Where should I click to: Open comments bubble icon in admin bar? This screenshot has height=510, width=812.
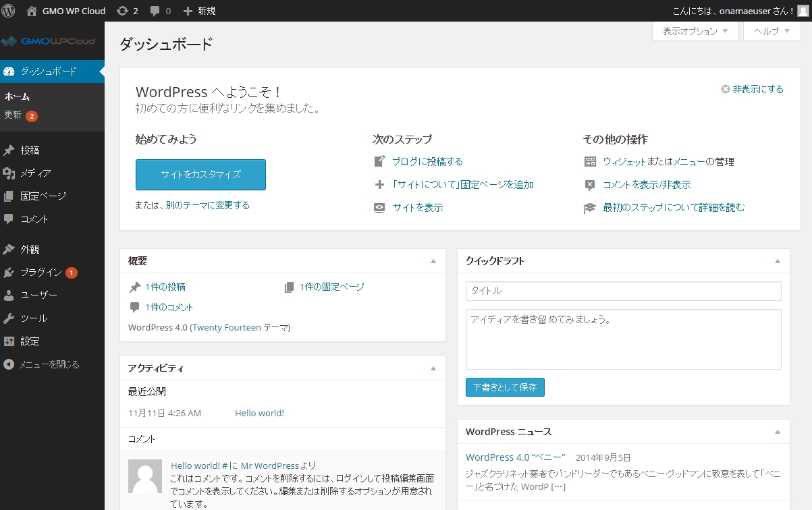(x=155, y=11)
